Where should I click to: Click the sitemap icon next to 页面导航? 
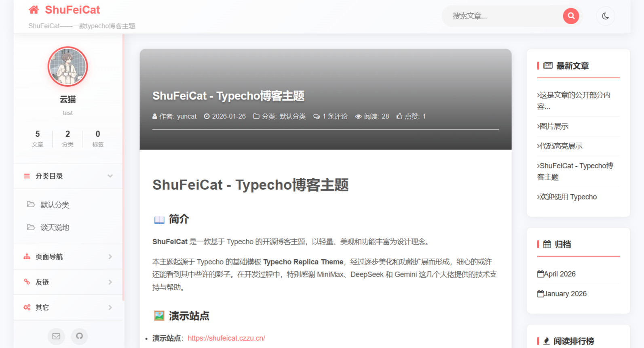click(x=27, y=257)
